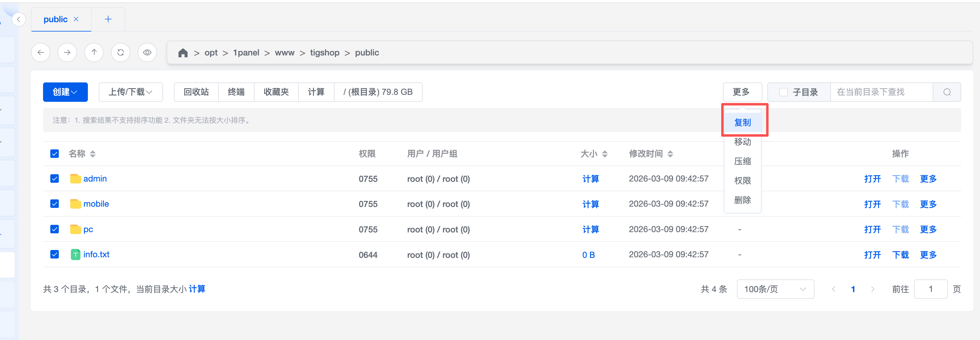Close the public tab
Screen dimensions: 980x340
click(76, 19)
